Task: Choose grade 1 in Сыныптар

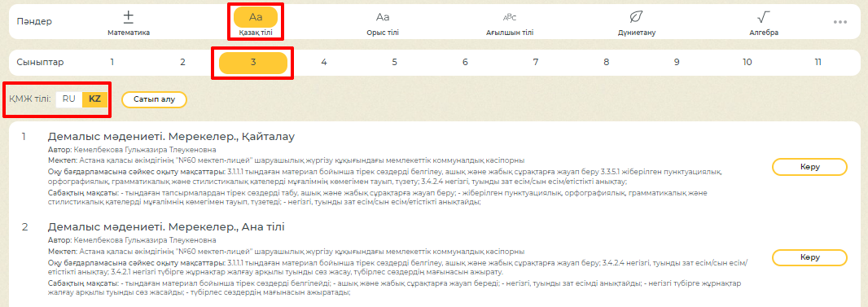Action: (112, 63)
